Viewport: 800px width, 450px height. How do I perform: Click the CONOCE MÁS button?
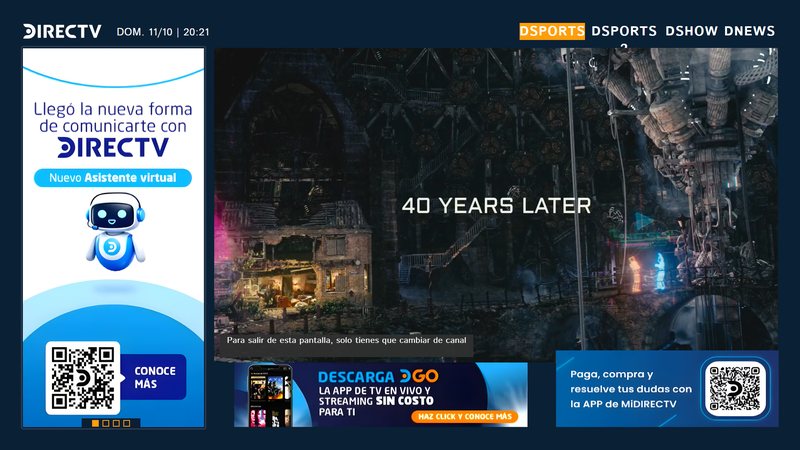click(x=154, y=377)
